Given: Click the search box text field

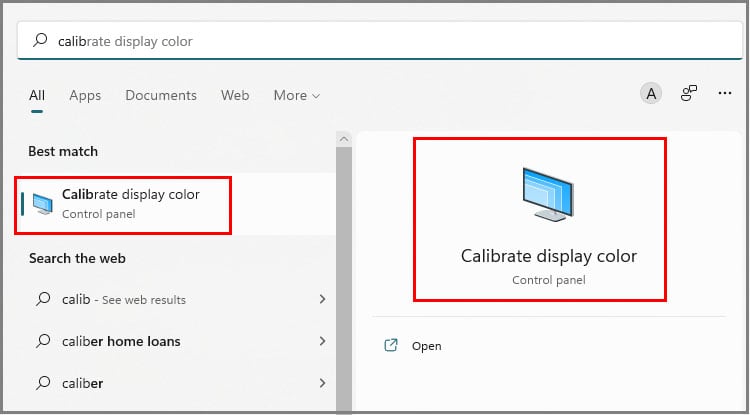Looking at the screenshot, I should (380, 41).
